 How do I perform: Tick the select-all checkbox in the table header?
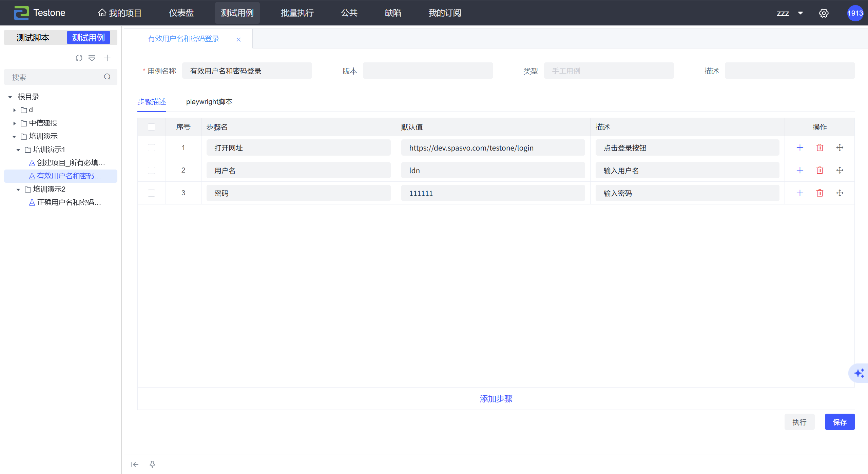152,127
